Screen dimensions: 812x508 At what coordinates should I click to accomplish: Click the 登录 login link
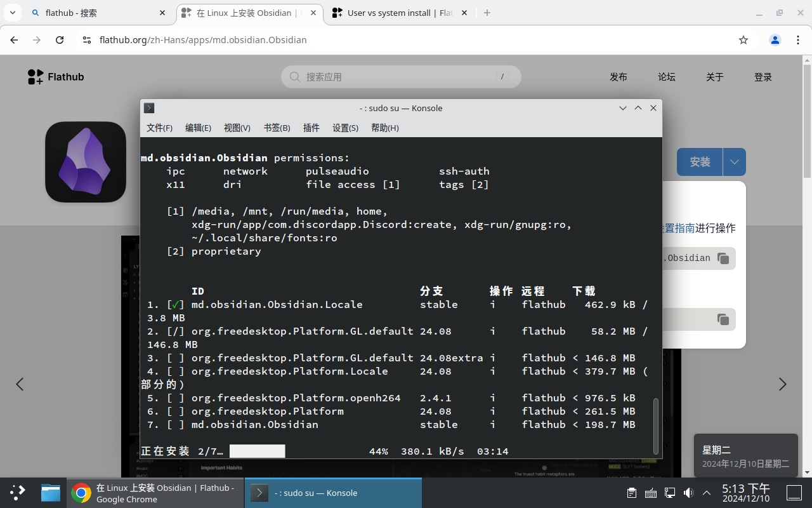763,77
